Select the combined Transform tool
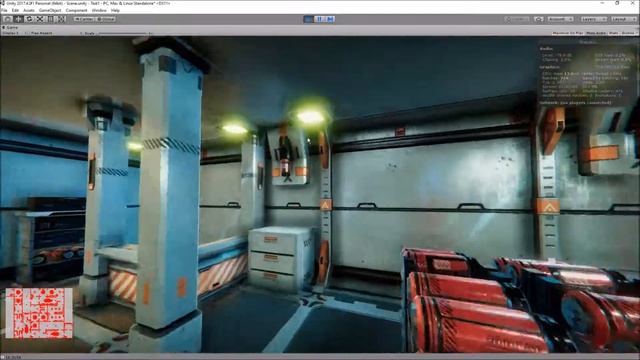The width and height of the screenshot is (640, 360). coord(62,19)
